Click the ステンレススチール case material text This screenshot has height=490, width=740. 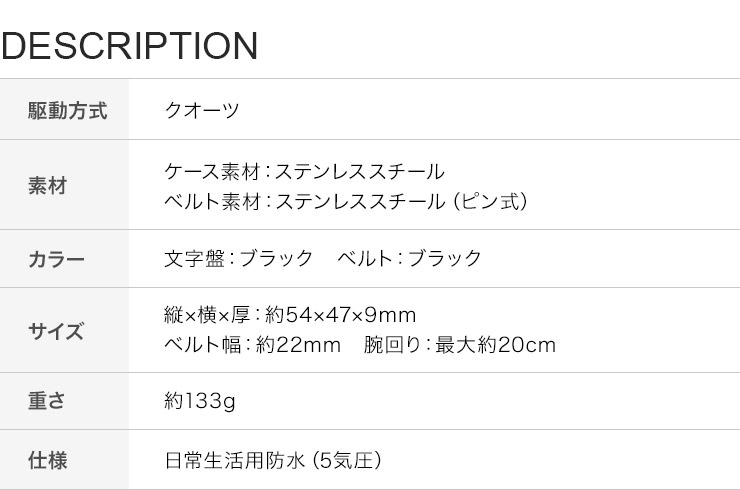tap(360, 171)
